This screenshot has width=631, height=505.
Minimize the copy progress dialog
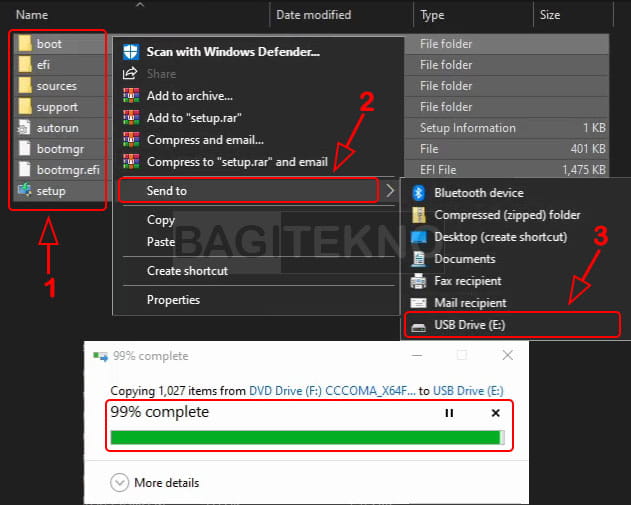[x=417, y=355]
